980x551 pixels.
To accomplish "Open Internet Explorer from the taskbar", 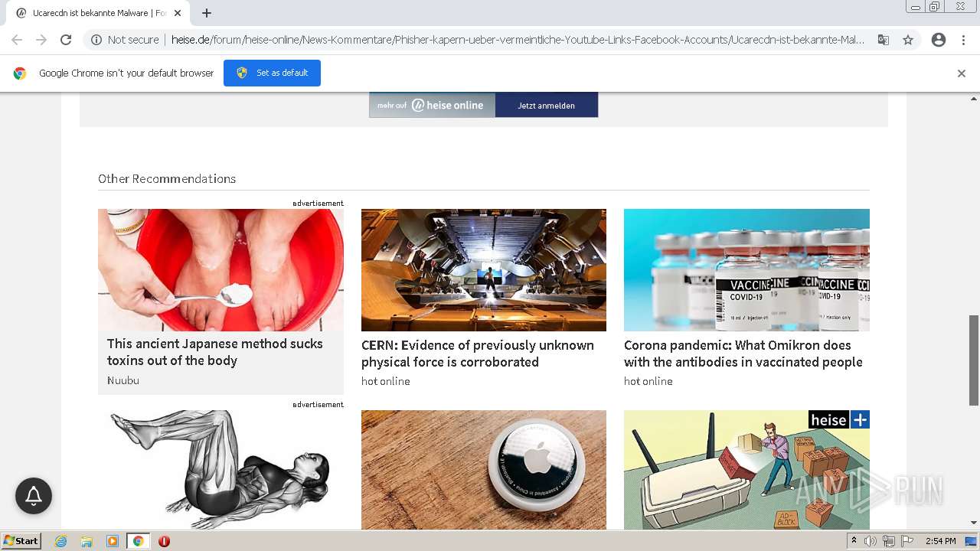I will coord(61,541).
